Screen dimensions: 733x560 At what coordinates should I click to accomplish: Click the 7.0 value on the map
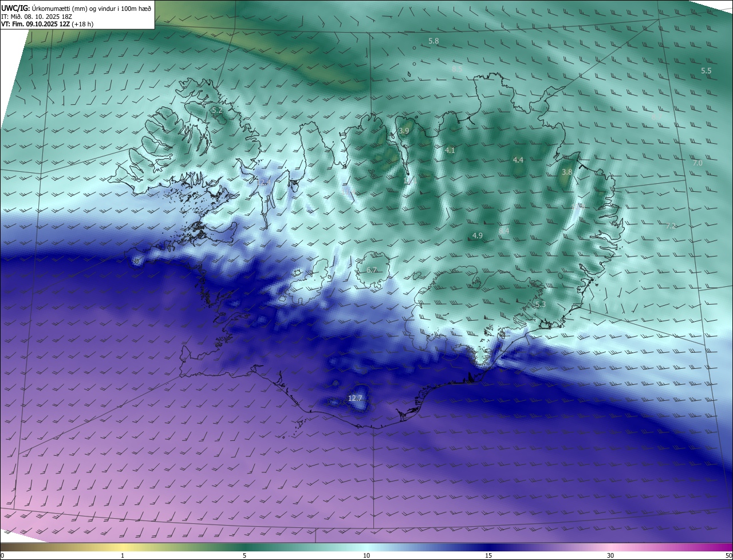tap(697, 163)
